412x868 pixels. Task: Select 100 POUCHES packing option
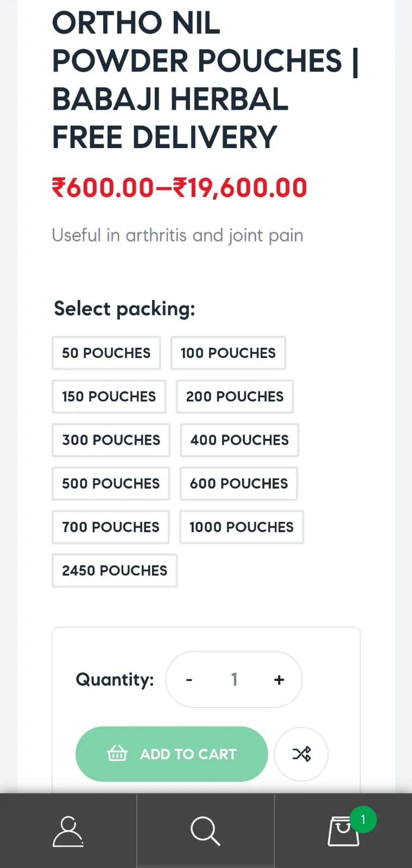click(x=229, y=353)
